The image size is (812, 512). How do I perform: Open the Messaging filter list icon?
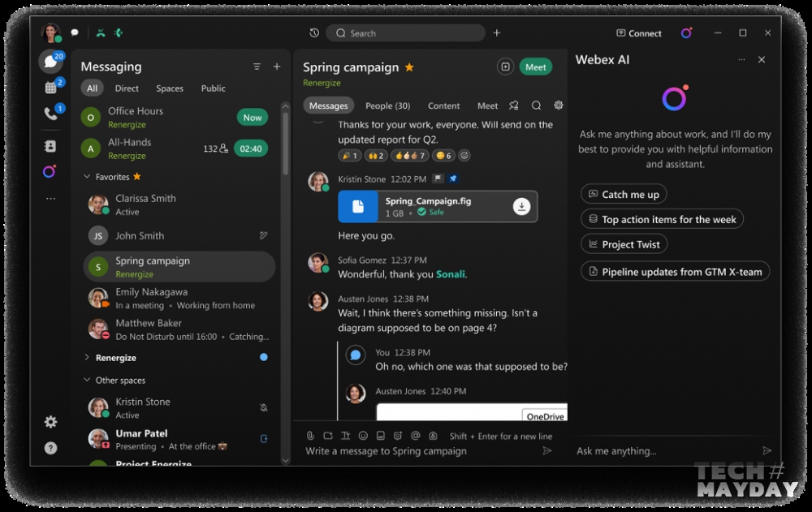coord(257,67)
